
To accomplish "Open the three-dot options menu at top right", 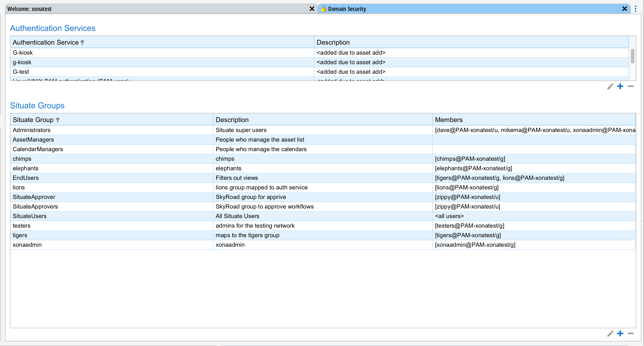I will (x=636, y=8).
